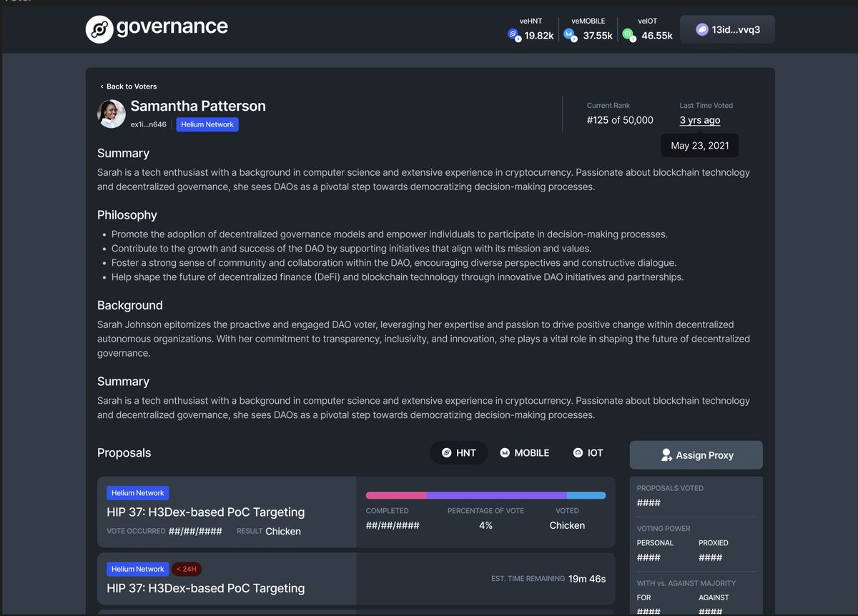The height and width of the screenshot is (616, 858).
Task: Open the HIP 37 proposal with time remaining
Action: [x=206, y=588]
